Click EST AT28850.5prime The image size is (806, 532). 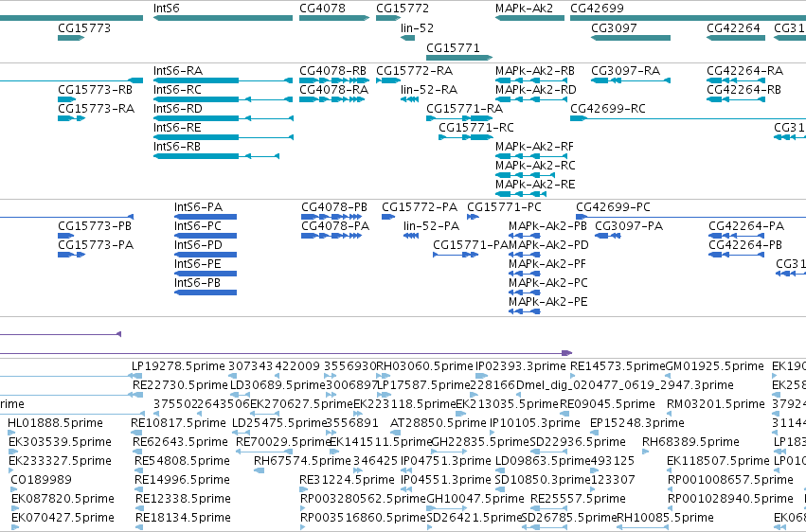pyautogui.click(x=438, y=423)
